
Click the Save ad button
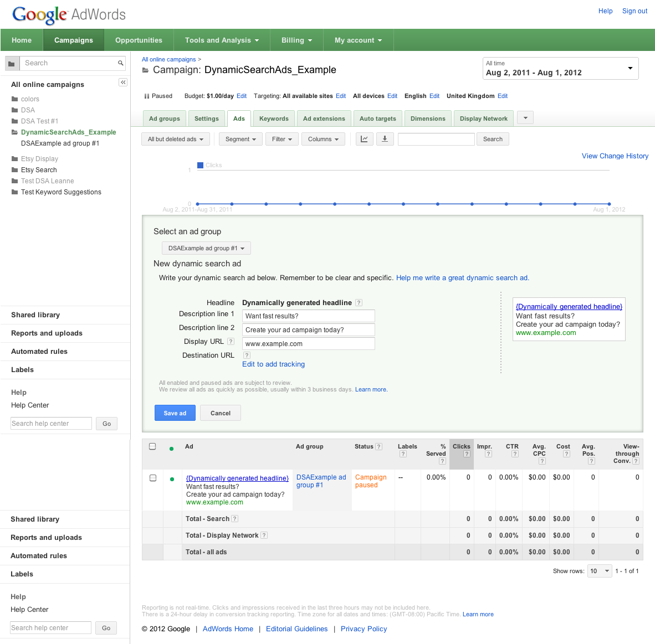(175, 413)
